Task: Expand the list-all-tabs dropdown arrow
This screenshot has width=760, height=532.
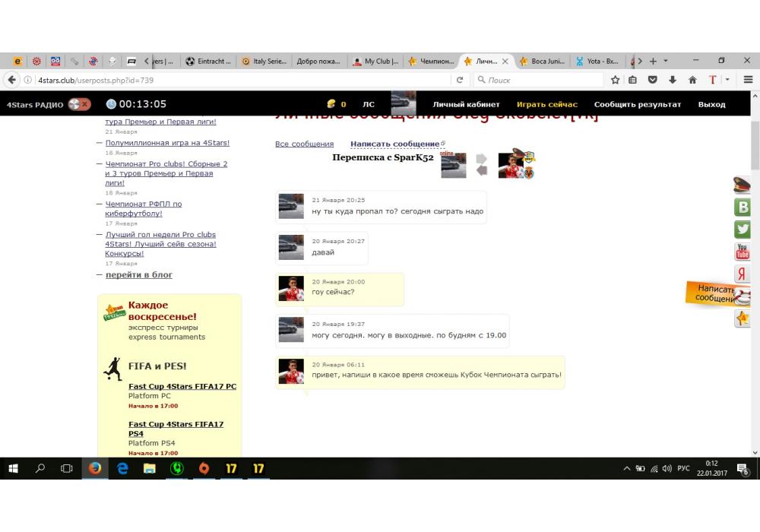Action: pos(667,61)
